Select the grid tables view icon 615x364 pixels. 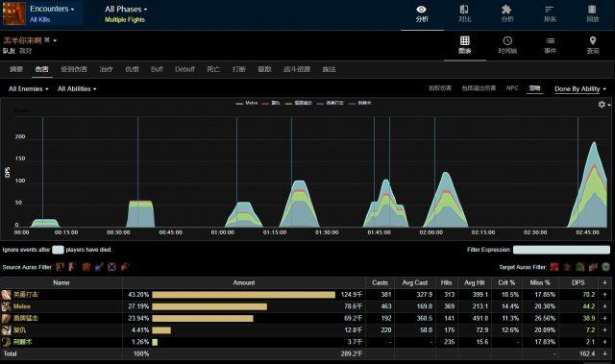[465, 40]
